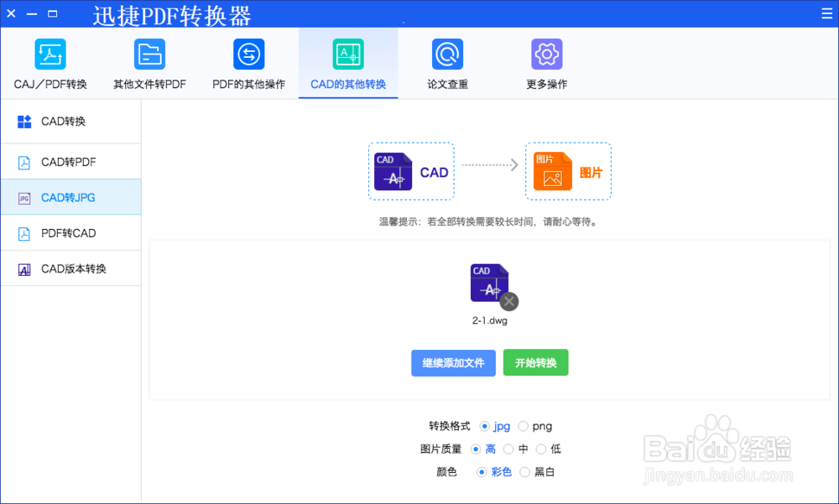
Task: Open the 其他文件转PDF folder icon
Action: tap(149, 54)
